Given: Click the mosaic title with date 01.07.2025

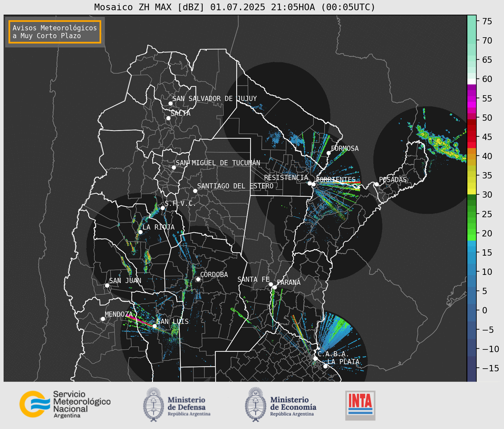Looking at the screenshot, I should 235,7.
